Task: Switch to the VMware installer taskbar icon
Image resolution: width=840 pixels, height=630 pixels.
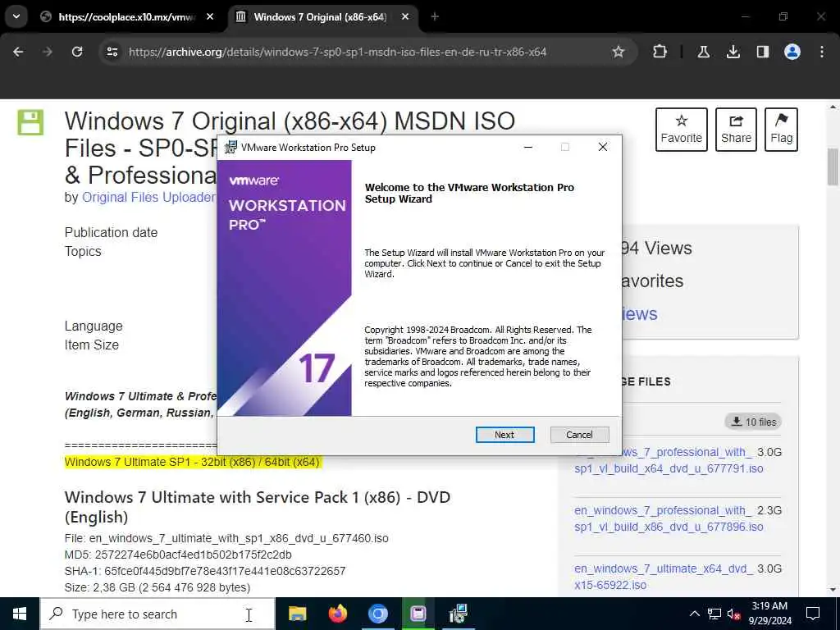Action: click(458, 614)
